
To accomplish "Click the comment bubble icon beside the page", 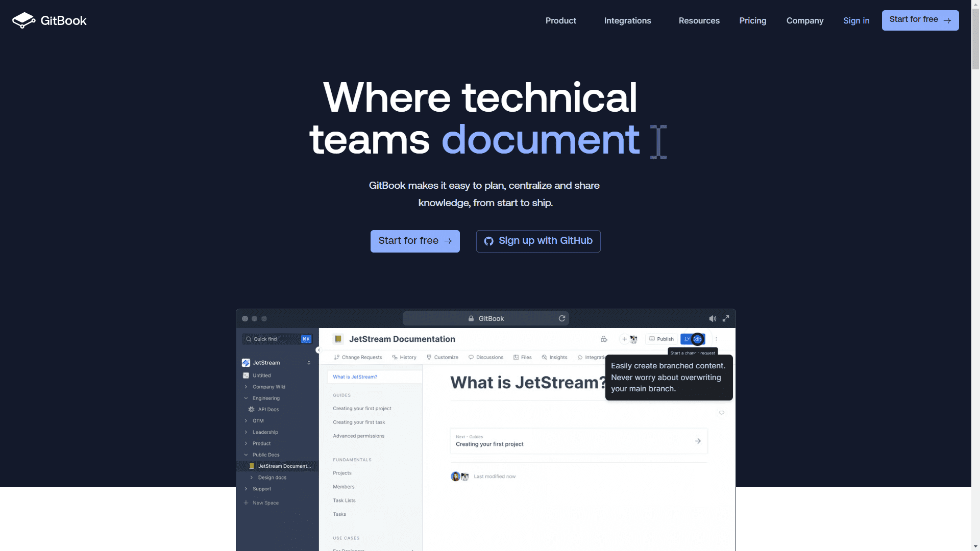I will point(722,413).
